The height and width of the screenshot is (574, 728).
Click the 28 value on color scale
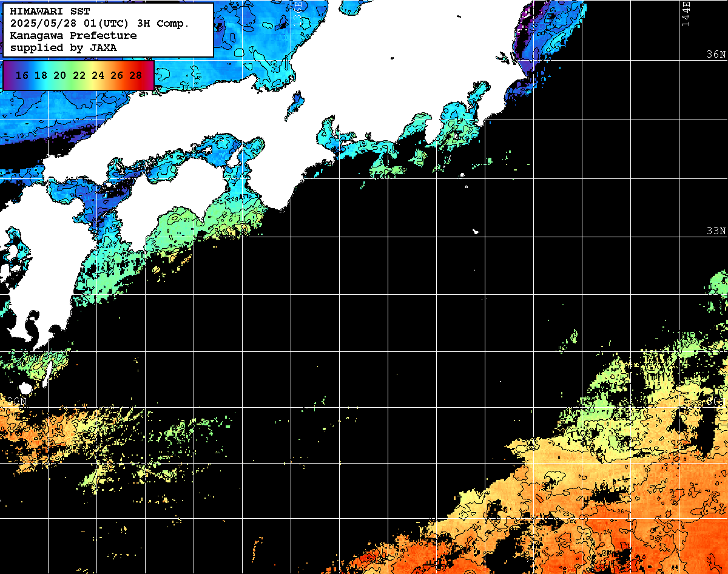(x=136, y=75)
